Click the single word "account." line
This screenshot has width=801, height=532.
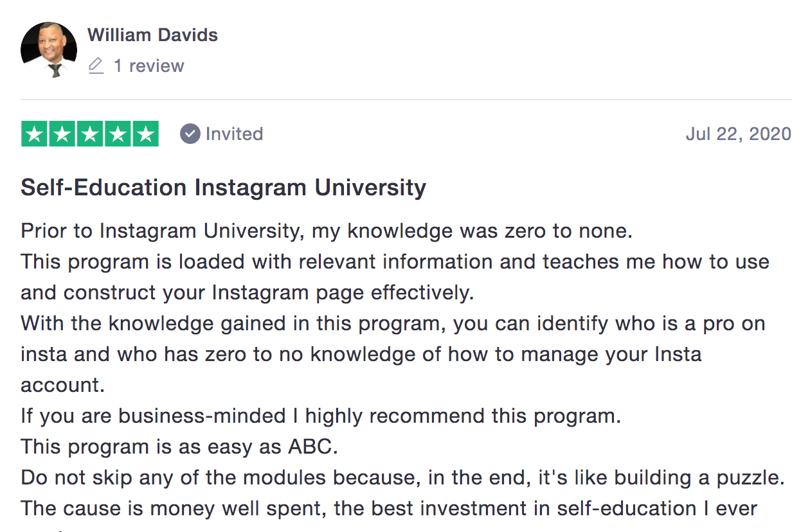62,385
